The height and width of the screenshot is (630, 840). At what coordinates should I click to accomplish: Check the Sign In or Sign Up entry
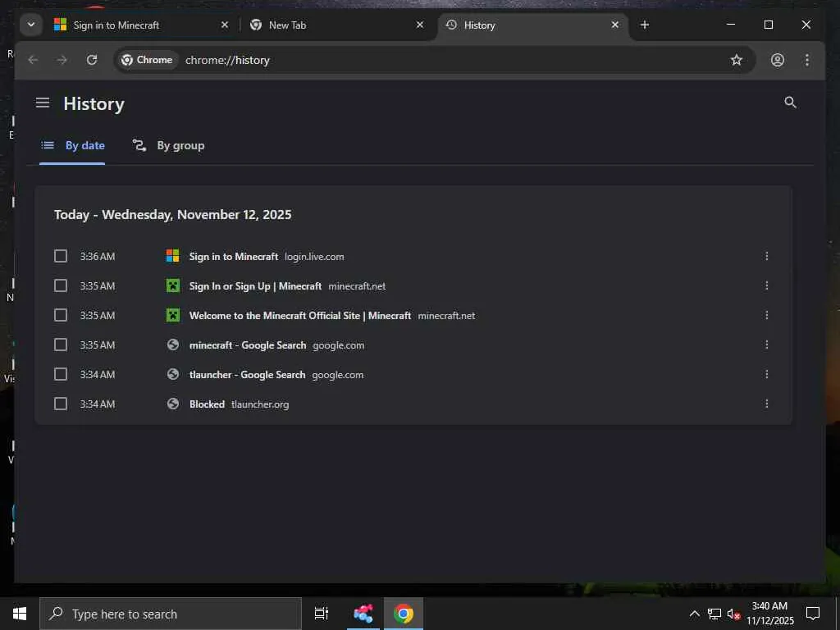[61, 285]
